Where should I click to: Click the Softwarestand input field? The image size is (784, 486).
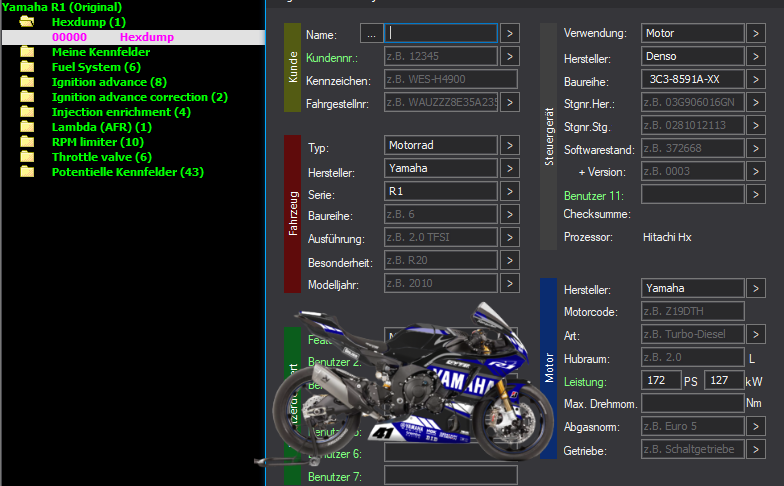pyautogui.click(x=692, y=148)
